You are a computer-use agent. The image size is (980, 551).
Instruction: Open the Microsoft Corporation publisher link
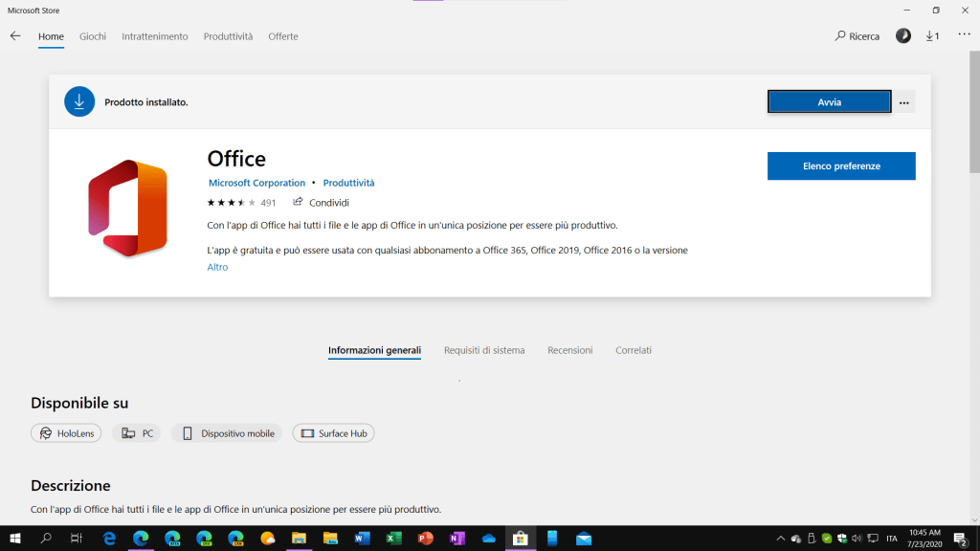pos(256,183)
